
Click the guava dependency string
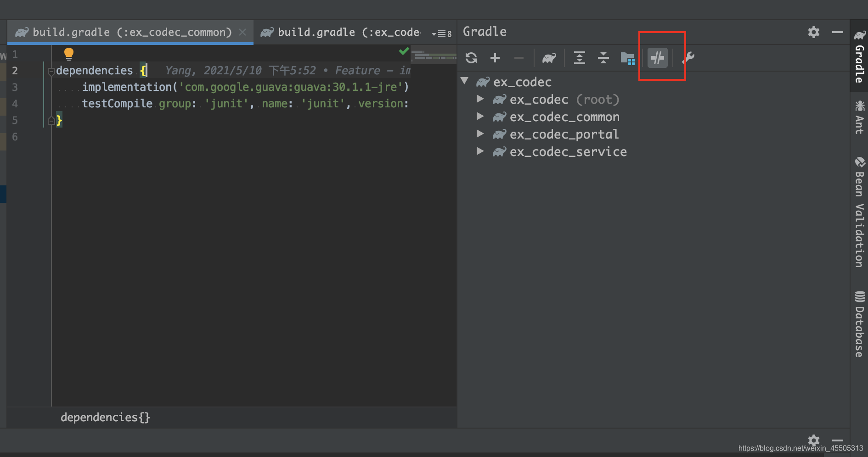[291, 87]
